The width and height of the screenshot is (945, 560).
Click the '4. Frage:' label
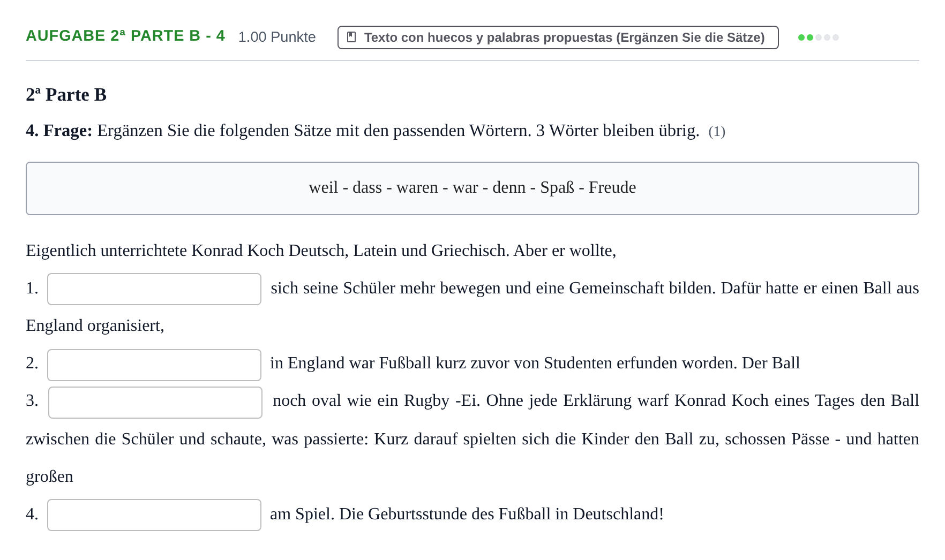[x=59, y=131]
